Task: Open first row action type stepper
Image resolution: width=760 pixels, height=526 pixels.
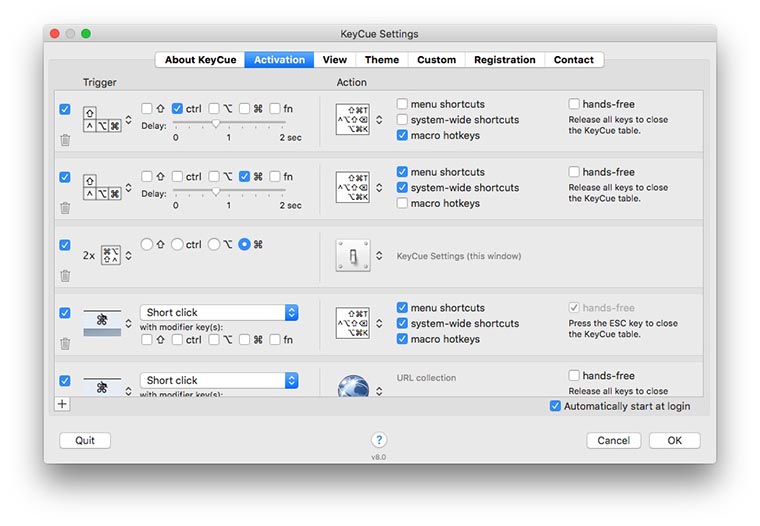Action: tap(379, 119)
